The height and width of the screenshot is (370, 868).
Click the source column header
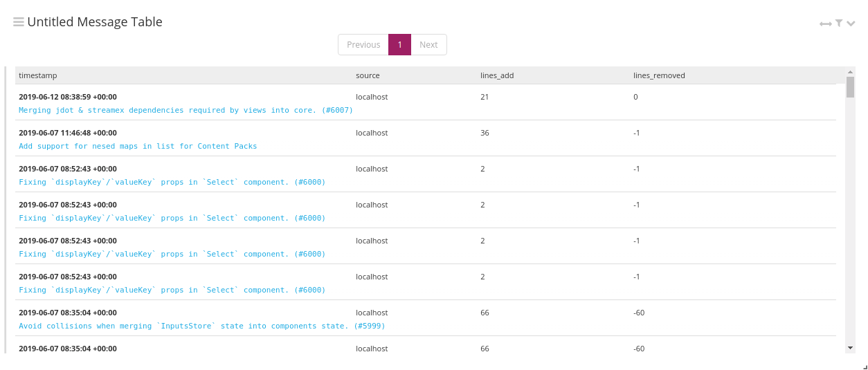tap(368, 75)
